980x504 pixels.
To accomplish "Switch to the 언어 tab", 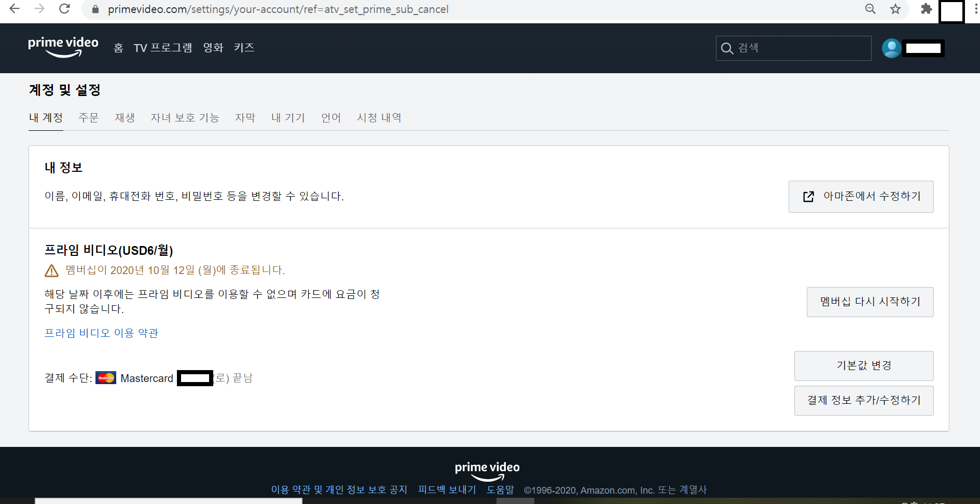I will (331, 118).
